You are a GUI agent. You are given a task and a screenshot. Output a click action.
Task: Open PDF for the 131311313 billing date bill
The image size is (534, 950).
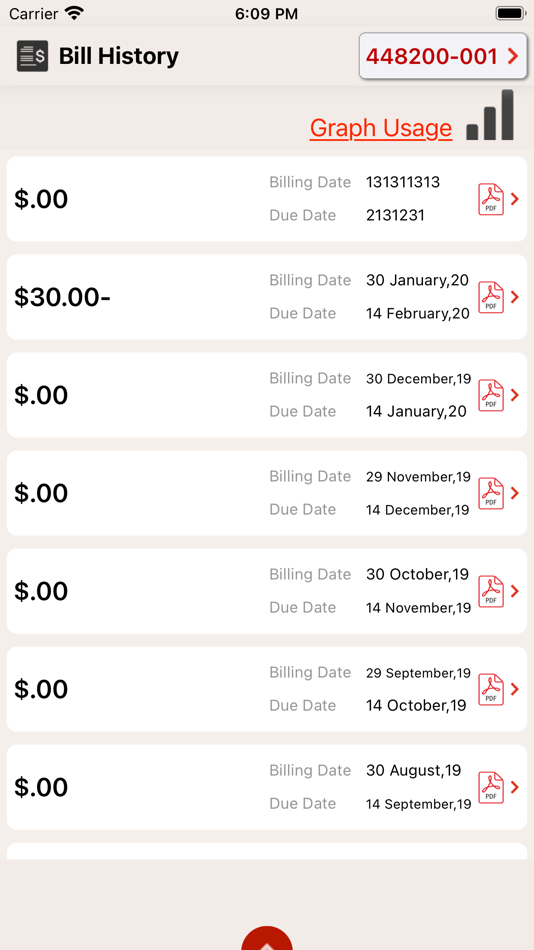[x=491, y=199]
